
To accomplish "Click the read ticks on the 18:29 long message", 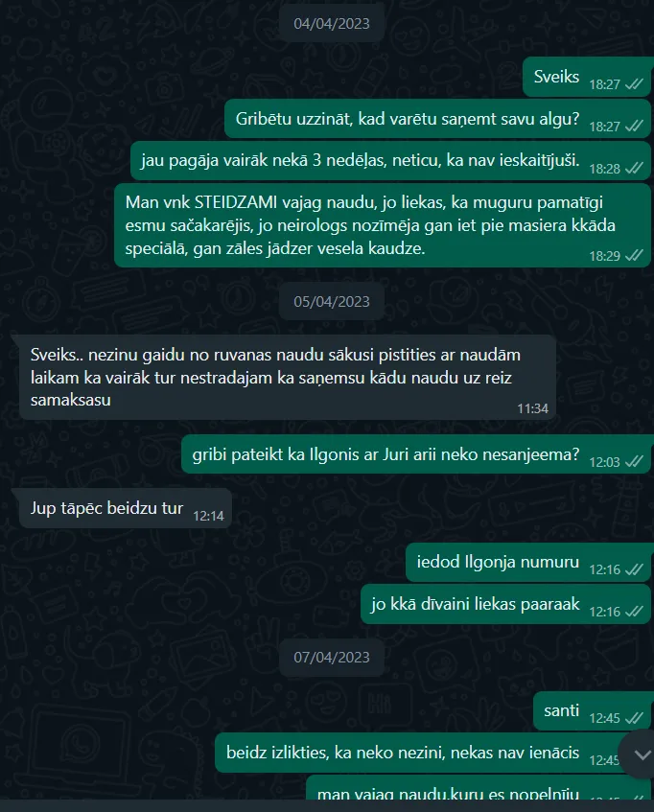I will pos(634,255).
